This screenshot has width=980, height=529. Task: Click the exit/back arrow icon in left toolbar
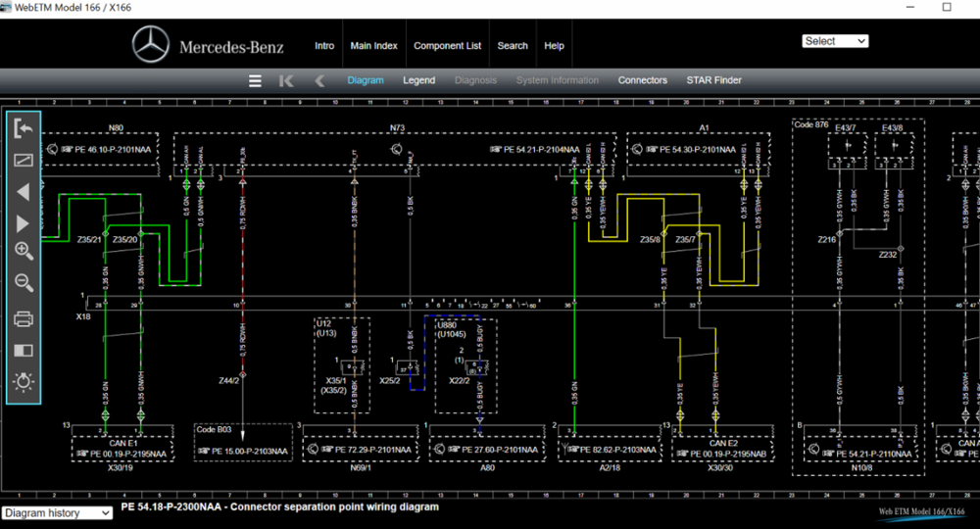(24, 129)
